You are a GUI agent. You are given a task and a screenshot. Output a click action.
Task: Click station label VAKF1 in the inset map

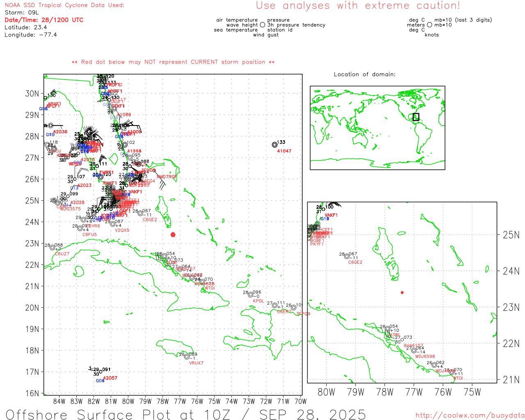point(331,215)
